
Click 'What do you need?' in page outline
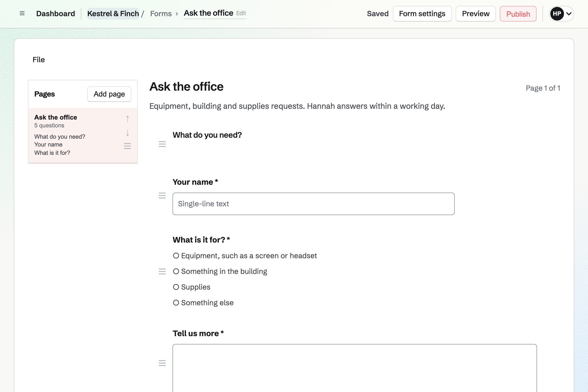click(x=60, y=137)
